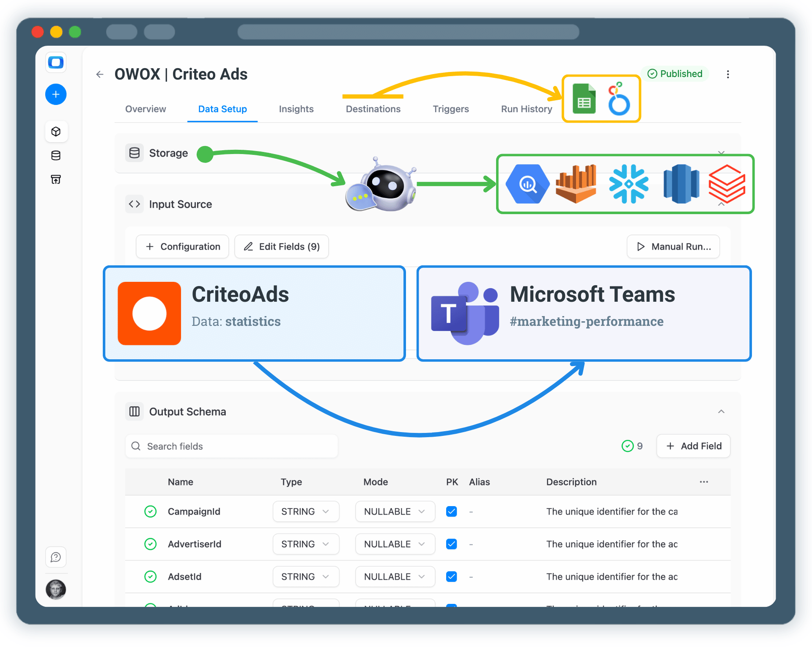Uncheck PK checkbox for CampaignId field
The width and height of the screenshot is (812, 661).
[451, 511]
